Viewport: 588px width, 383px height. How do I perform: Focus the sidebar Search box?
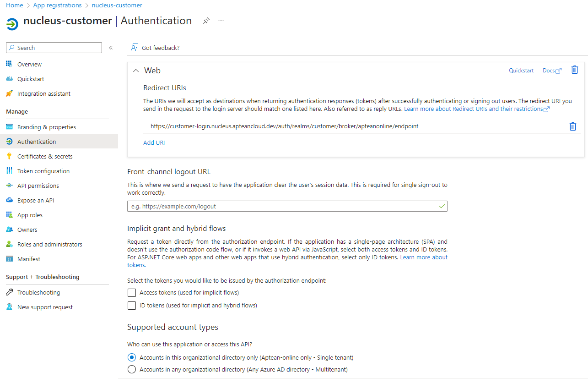tap(54, 48)
